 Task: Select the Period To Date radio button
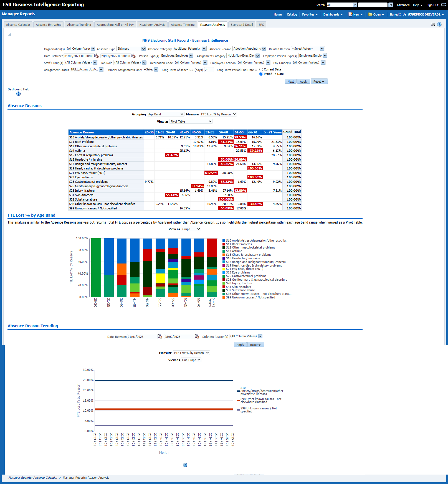[x=261, y=74]
